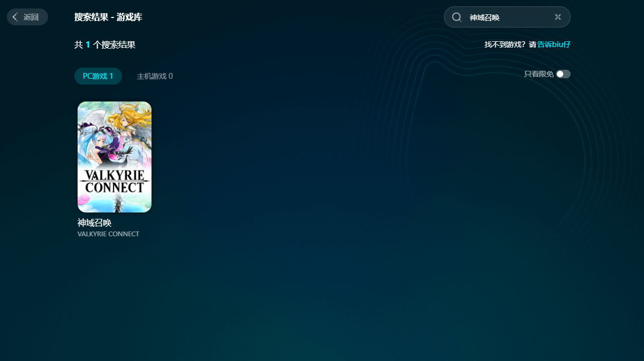Click the highlighted number 1 in result count
644x361 pixels.
coord(88,45)
